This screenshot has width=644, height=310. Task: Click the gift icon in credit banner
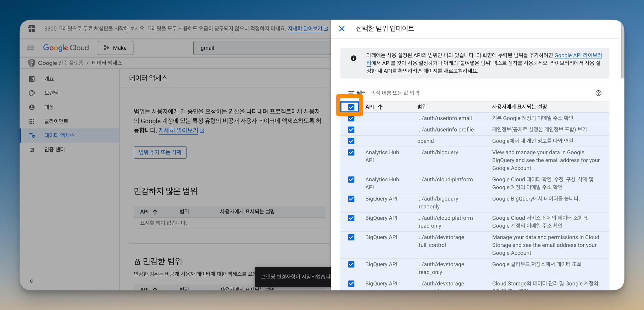coord(32,28)
